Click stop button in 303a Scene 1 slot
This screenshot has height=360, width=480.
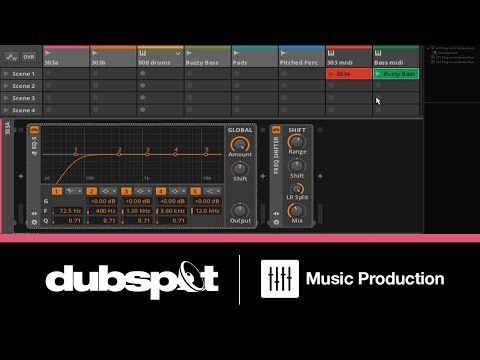(49, 73)
